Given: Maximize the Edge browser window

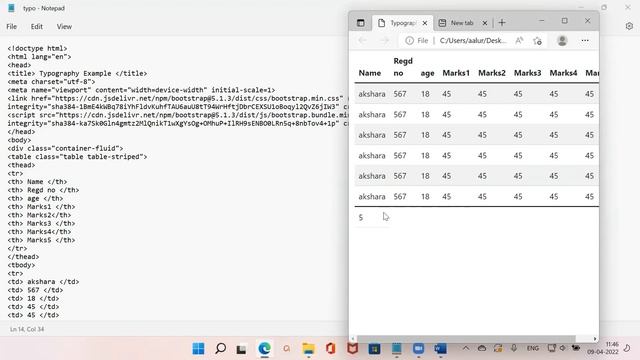Looking at the screenshot, I should 564,21.
